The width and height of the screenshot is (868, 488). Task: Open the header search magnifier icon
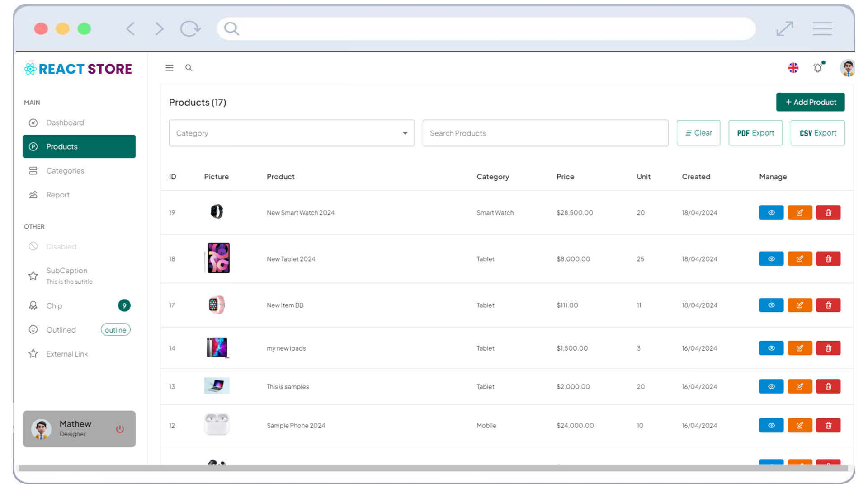(189, 68)
